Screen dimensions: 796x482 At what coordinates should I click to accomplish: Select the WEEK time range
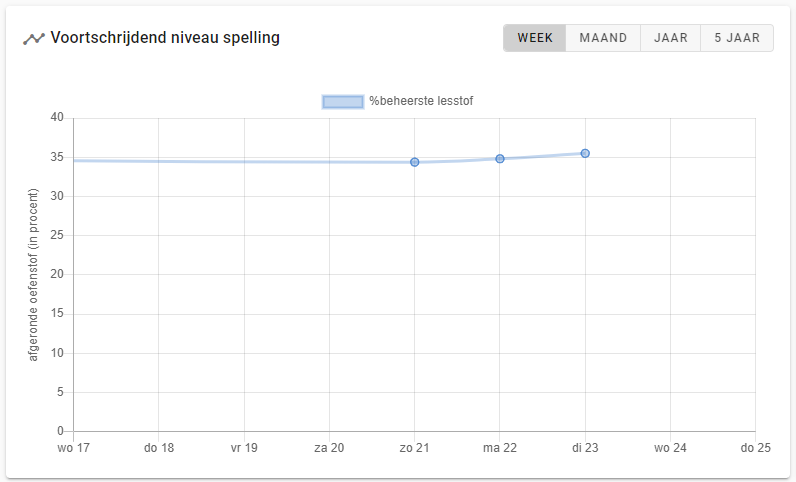click(x=535, y=38)
